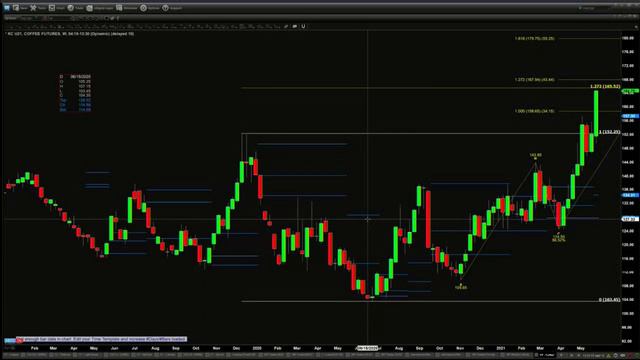Click the KC U21 Coffee Futures chart title

[71, 34]
